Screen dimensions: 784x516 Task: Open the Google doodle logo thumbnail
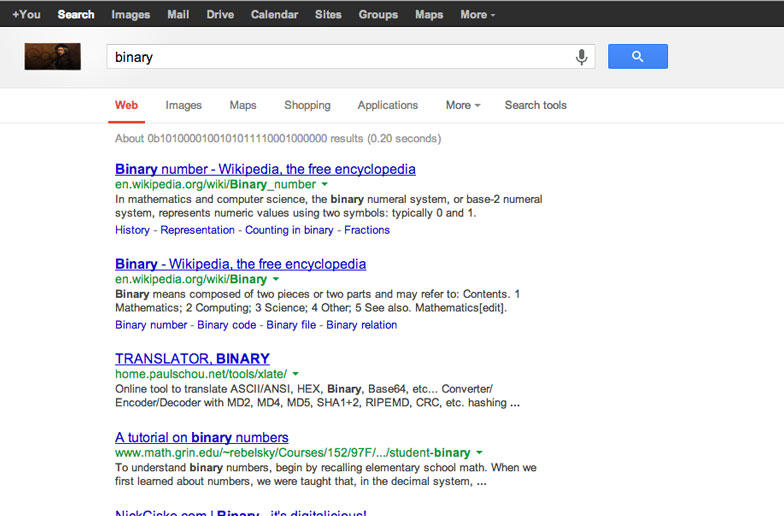click(x=52, y=56)
